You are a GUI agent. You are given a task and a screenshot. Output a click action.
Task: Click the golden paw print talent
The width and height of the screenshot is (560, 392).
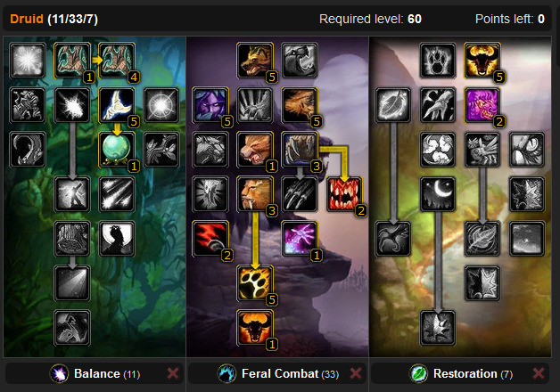[255, 283]
